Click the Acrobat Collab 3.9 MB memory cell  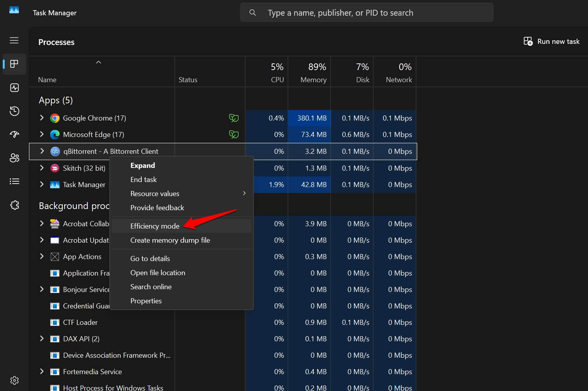(x=309, y=224)
